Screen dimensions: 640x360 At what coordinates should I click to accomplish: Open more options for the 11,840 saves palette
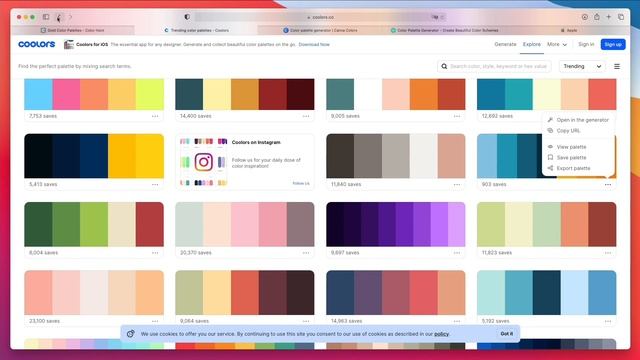click(457, 184)
